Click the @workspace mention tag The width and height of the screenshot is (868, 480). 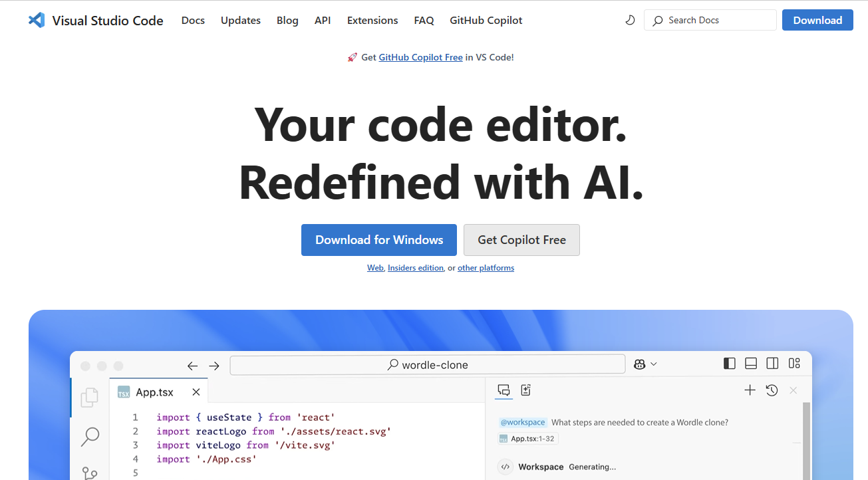pyautogui.click(x=523, y=422)
